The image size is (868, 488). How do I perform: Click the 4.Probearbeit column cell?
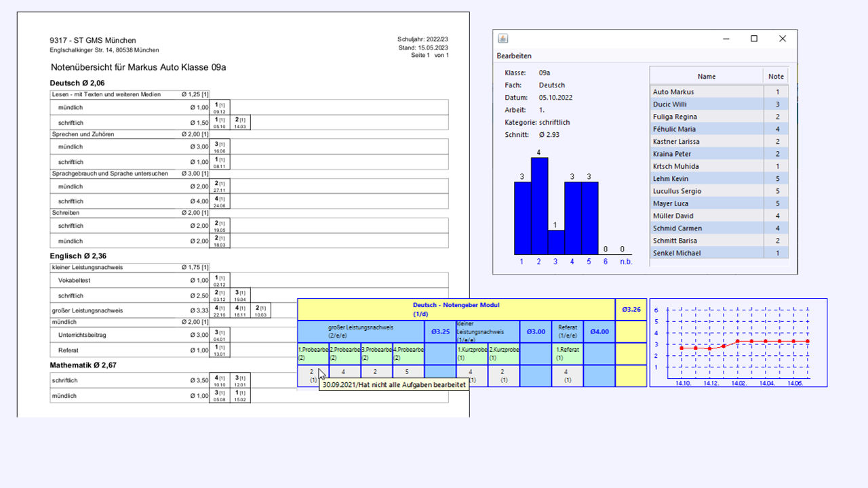point(408,353)
